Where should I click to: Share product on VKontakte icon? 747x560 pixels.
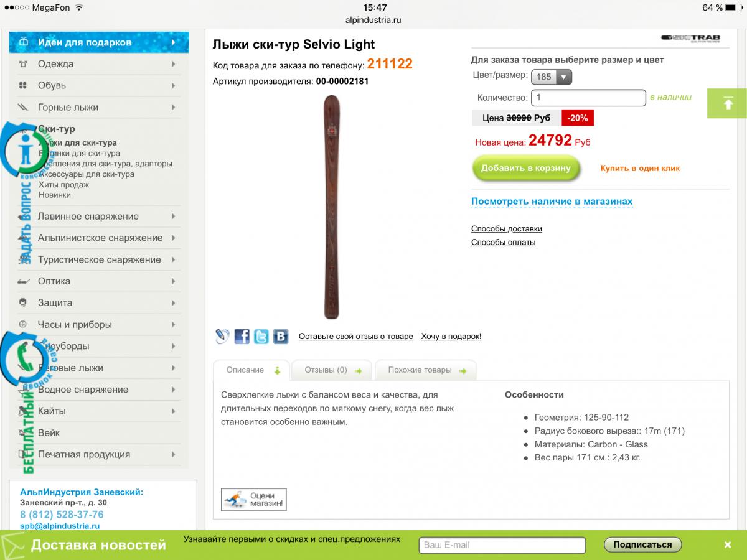(x=281, y=337)
